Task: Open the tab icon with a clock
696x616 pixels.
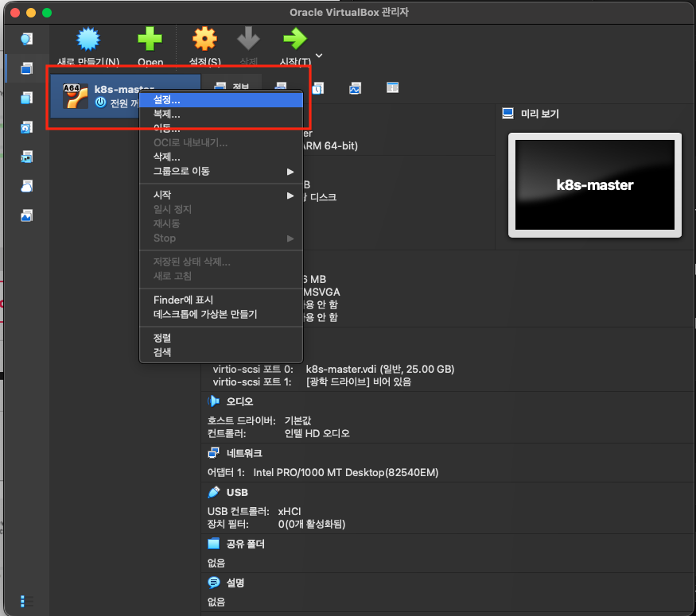Action: point(318,88)
